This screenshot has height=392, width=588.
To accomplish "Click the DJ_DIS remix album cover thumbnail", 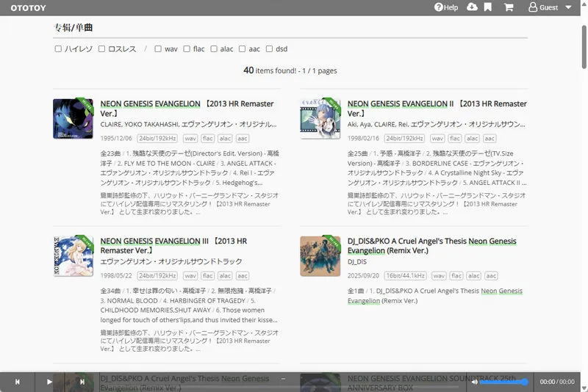I will point(320,255).
